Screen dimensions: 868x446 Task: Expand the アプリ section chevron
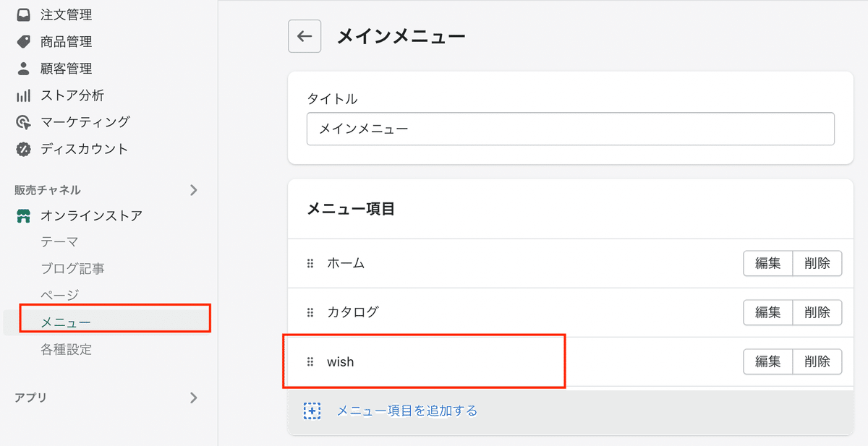[x=193, y=398]
